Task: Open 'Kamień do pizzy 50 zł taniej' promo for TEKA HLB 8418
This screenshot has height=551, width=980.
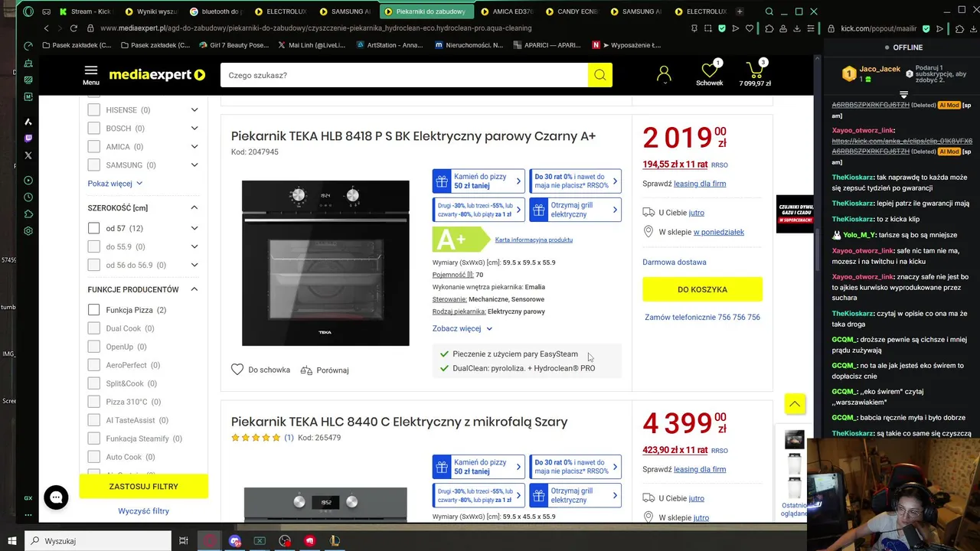Action: tap(479, 181)
